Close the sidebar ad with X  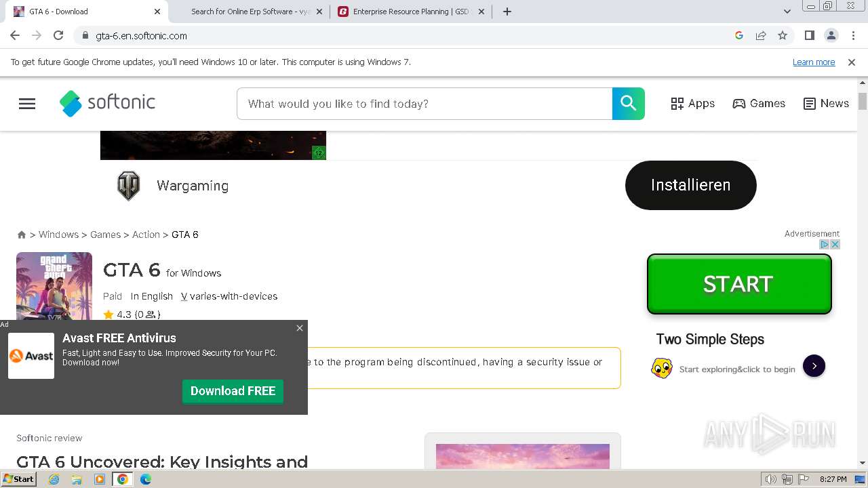(835, 244)
